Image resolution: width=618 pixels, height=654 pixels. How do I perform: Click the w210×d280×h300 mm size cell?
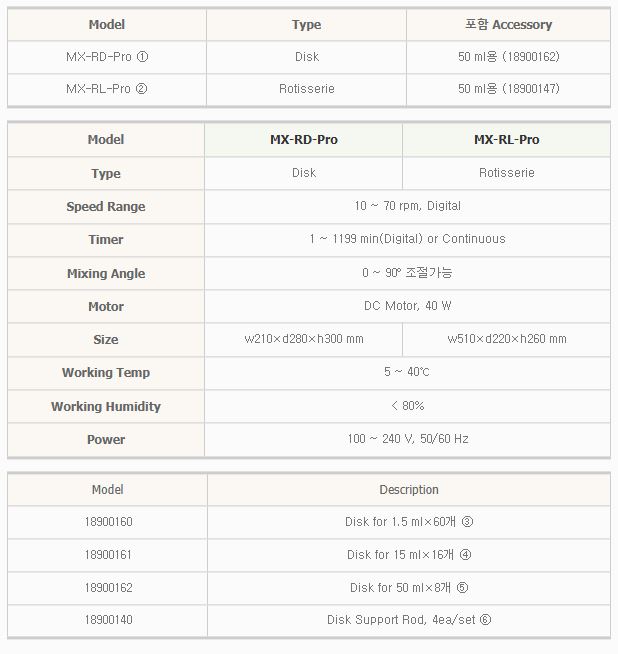click(x=304, y=339)
